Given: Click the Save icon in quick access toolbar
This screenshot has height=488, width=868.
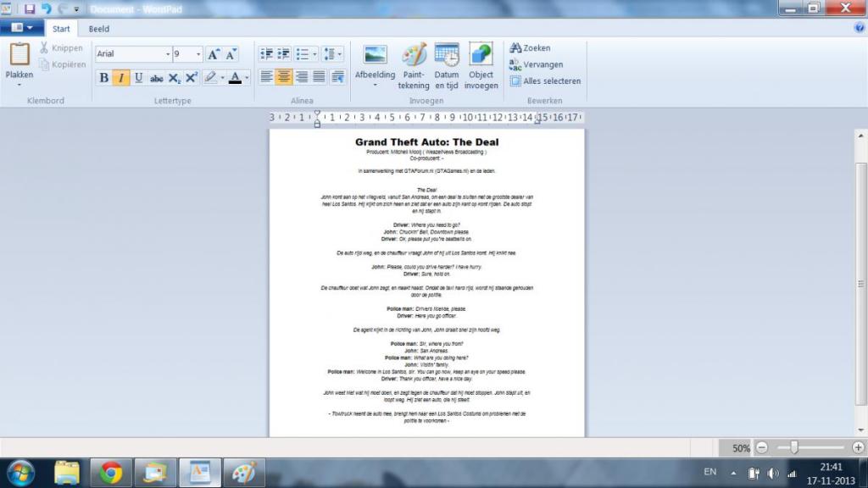Looking at the screenshot, I should [x=30, y=8].
